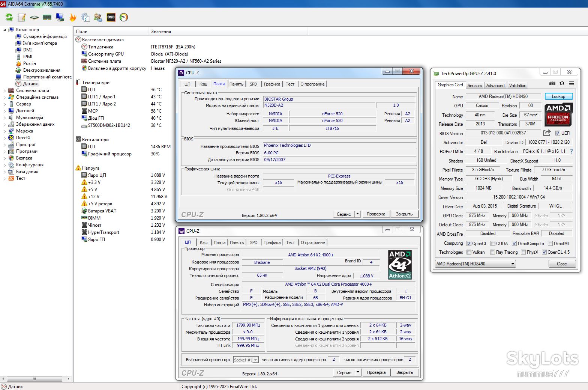Viewport: 588px width, 390px height.
Task: Open the OSD panel icon
Action: tap(111, 17)
